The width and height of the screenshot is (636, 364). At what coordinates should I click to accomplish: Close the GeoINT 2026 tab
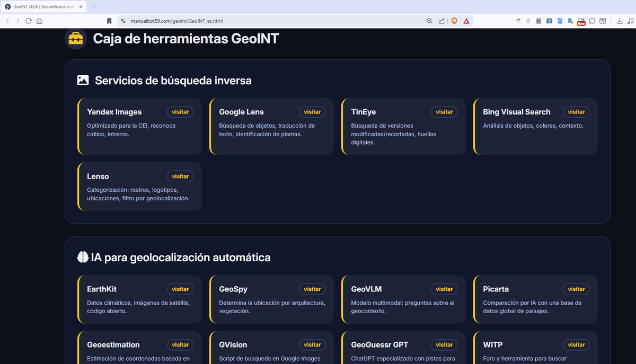[81, 6]
